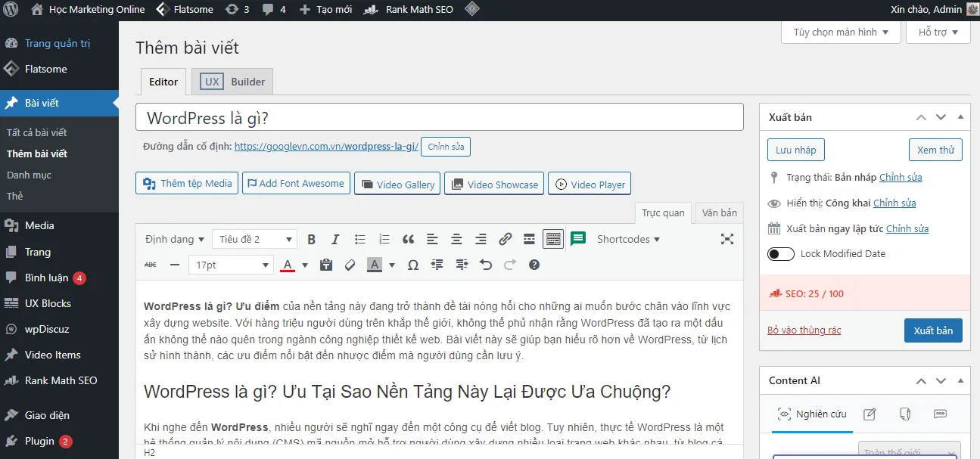Expand the Shortcodes dropdown
This screenshot has height=459, width=980.
[x=627, y=240]
